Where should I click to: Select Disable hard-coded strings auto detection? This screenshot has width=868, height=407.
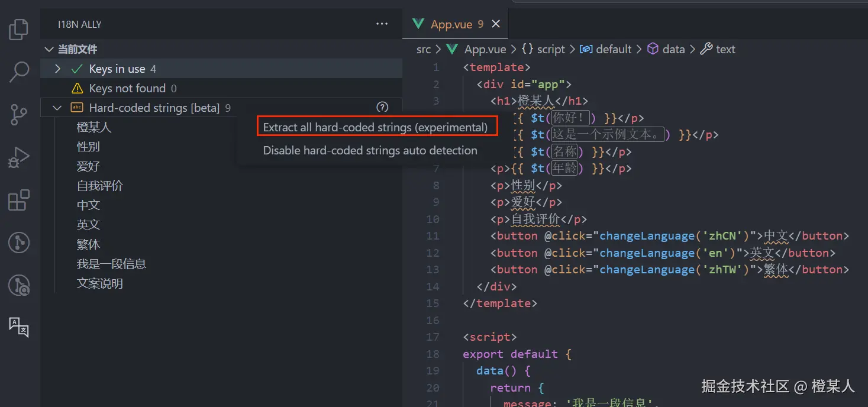tap(370, 150)
